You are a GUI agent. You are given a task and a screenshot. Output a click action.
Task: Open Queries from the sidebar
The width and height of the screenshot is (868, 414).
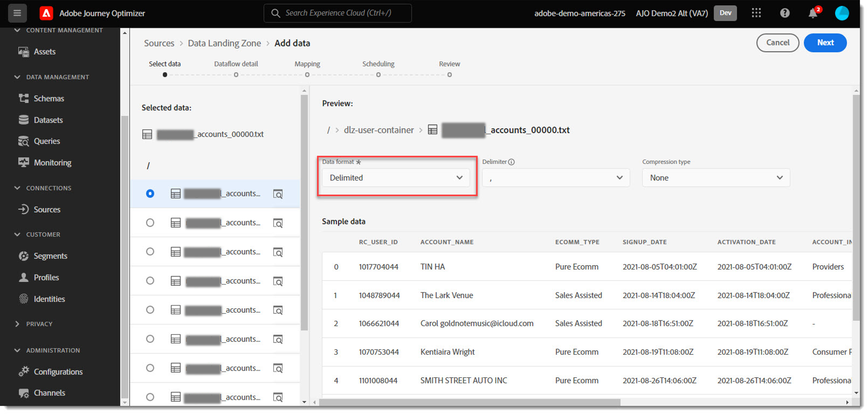pyautogui.click(x=47, y=141)
